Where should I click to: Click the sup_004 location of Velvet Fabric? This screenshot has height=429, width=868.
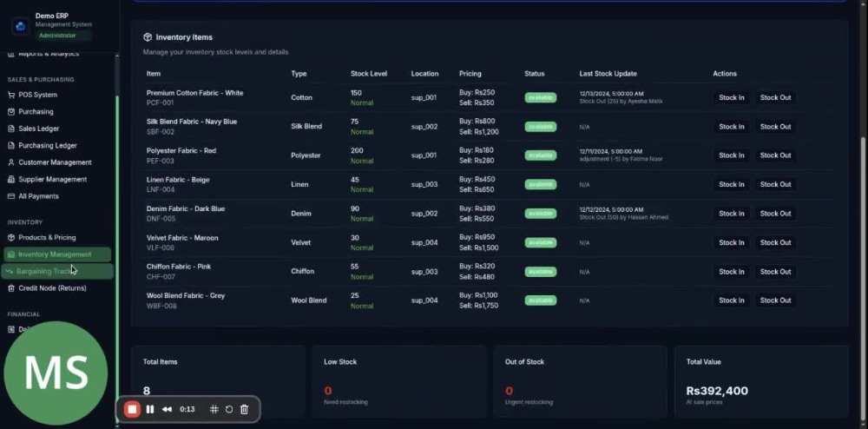[x=424, y=242]
